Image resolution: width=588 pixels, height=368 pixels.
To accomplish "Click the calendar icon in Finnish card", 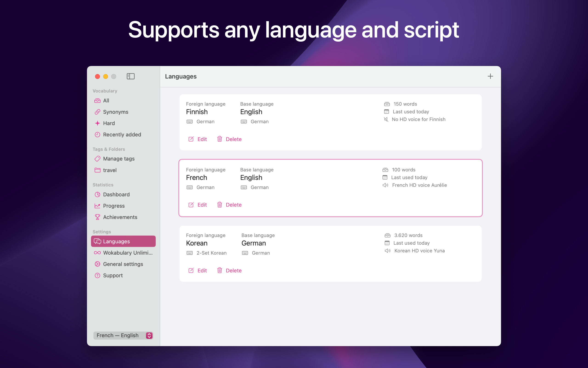I will click(x=386, y=112).
